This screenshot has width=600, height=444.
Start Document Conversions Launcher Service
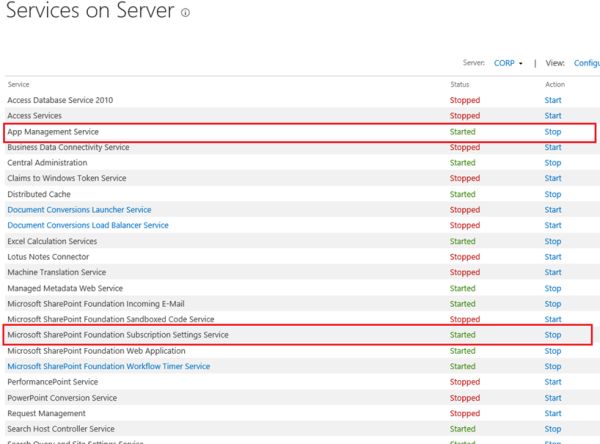553,210
